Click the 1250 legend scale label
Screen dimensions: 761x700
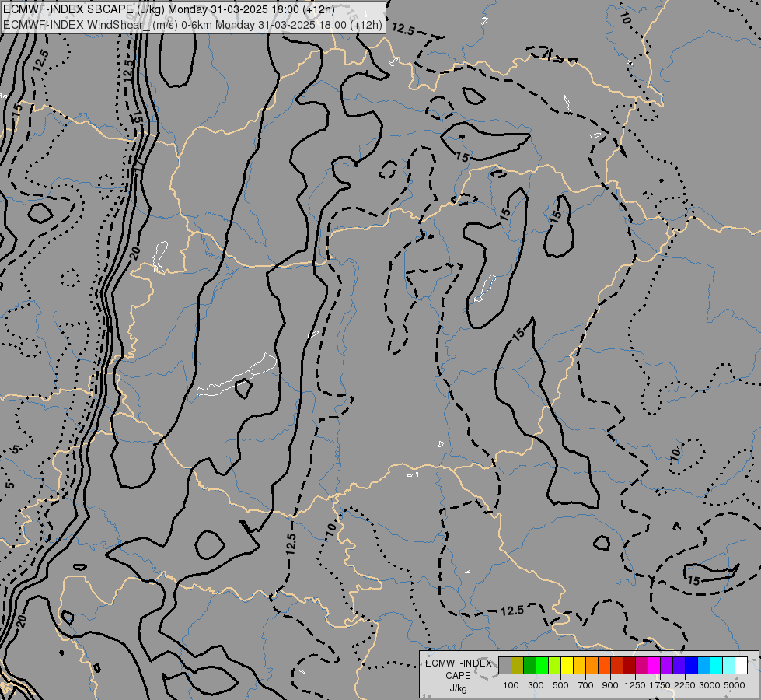coord(635,685)
